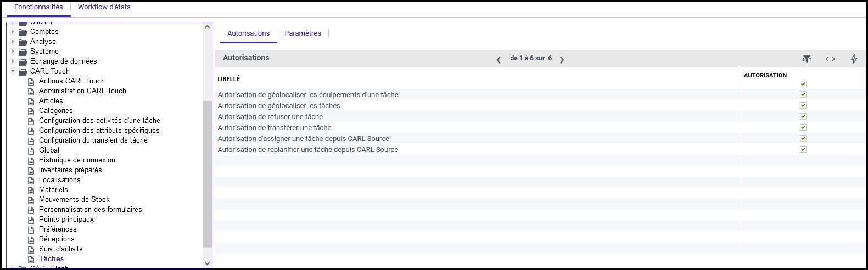Collapse the CARL Touch folder

pos(13,71)
